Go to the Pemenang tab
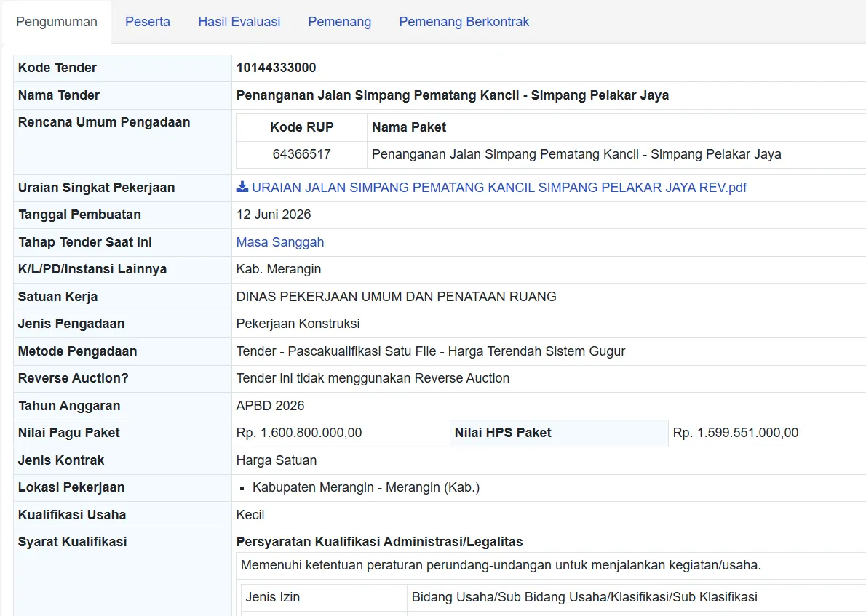 coord(340,22)
